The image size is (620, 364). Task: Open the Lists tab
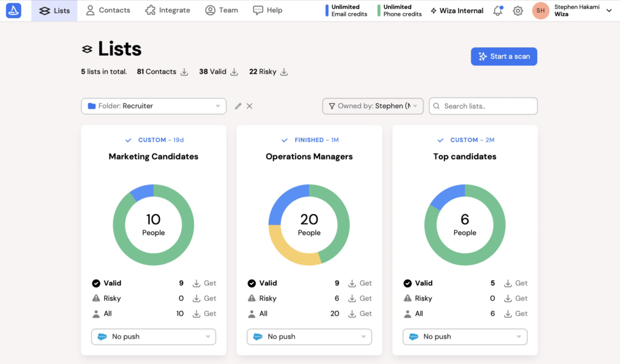point(54,11)
